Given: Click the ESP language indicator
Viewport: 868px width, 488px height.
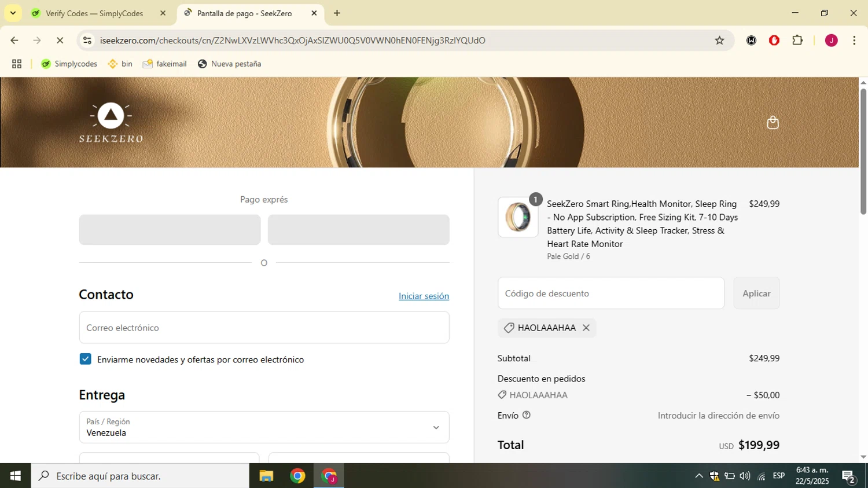Looking at the screenshot, I should click(x=779, y=476).
